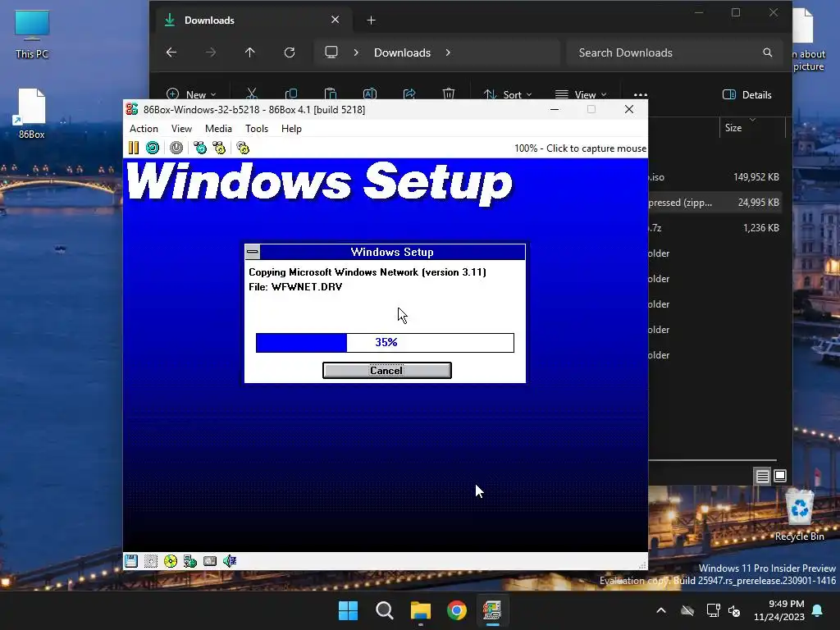Click the dimmed second floppy drive status icon

151,561
